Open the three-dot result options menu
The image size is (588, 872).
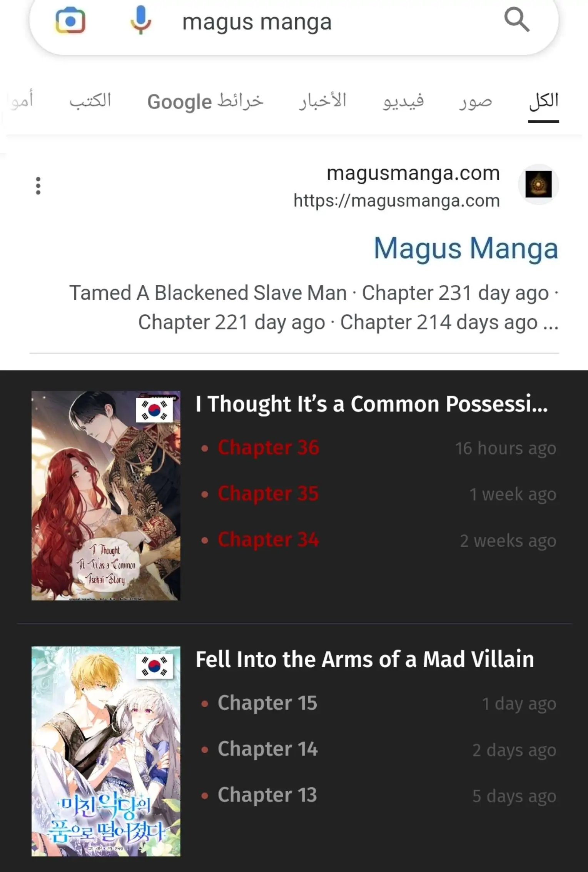(x=38, y=186)
